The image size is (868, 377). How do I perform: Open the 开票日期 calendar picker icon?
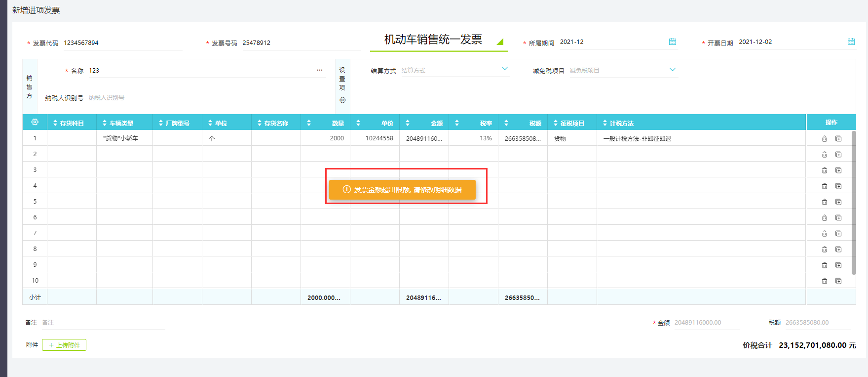tap(851, 42)
